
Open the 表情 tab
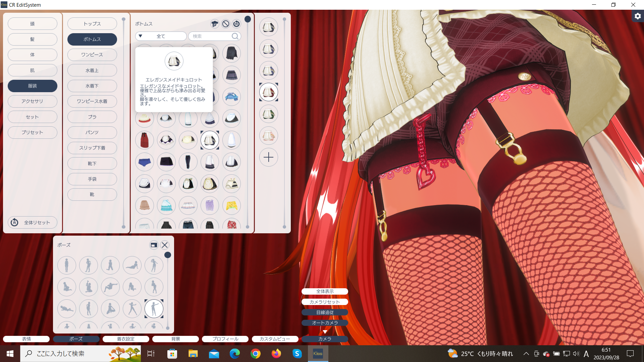(26, 339)
